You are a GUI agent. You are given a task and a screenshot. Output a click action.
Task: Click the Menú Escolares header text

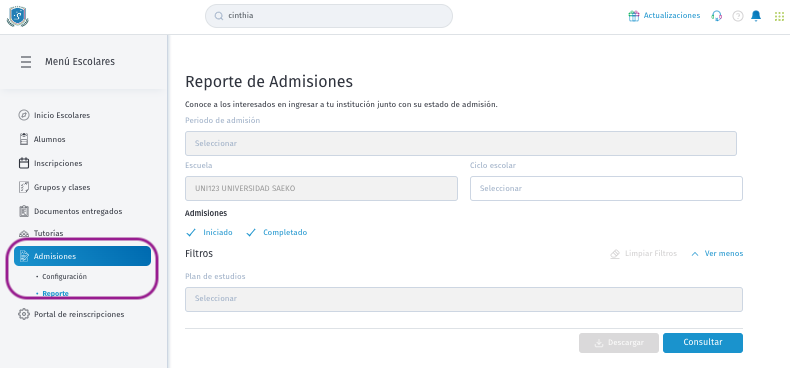tap(80, 62)
